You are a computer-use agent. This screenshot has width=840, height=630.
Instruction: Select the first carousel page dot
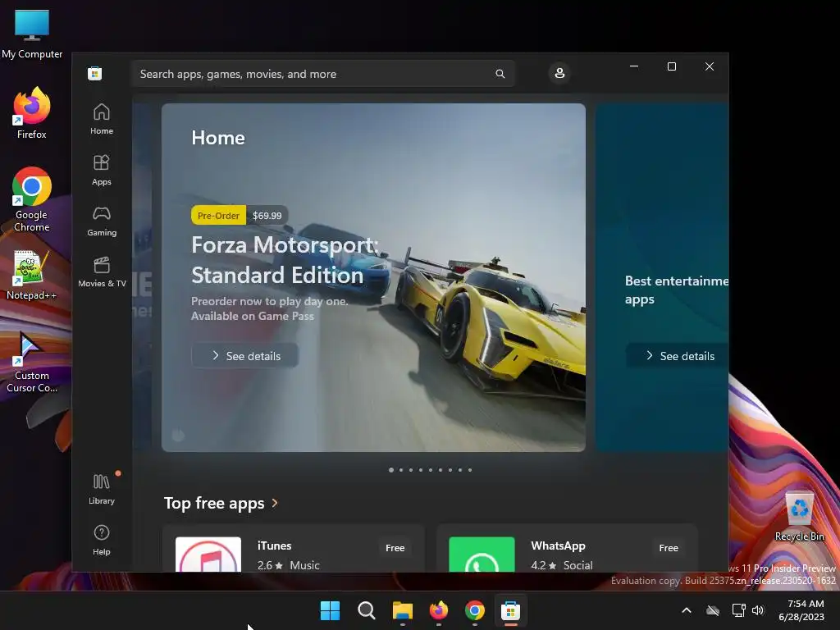coord(391,470)
